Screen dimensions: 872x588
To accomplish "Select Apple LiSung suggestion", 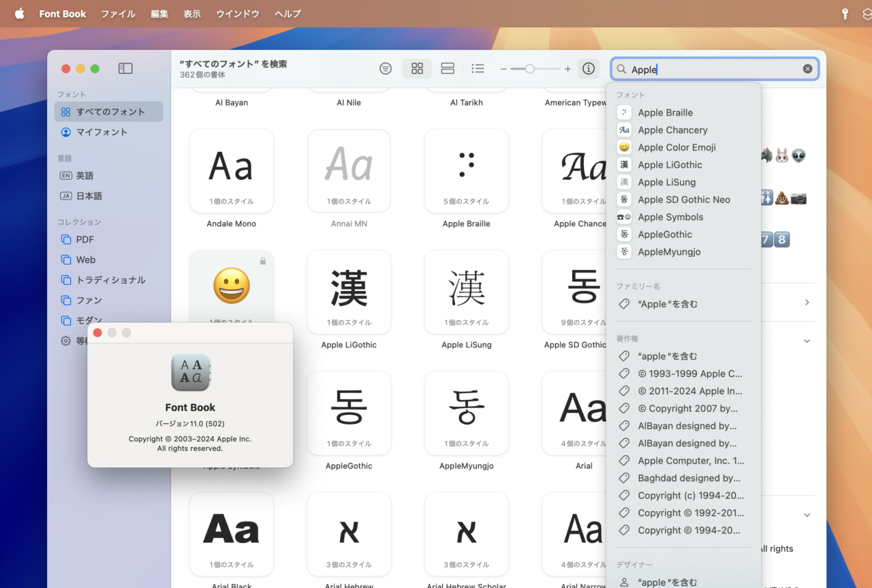I will coord(683,182).
